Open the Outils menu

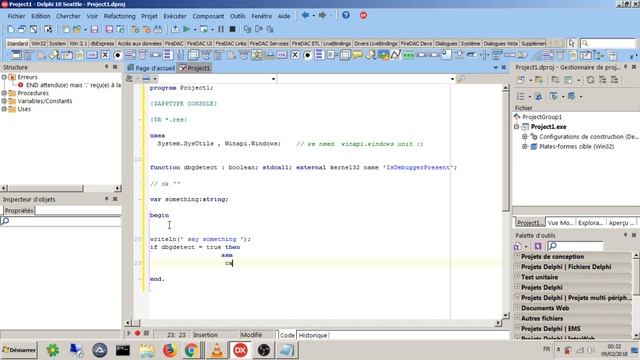(238, 16)
